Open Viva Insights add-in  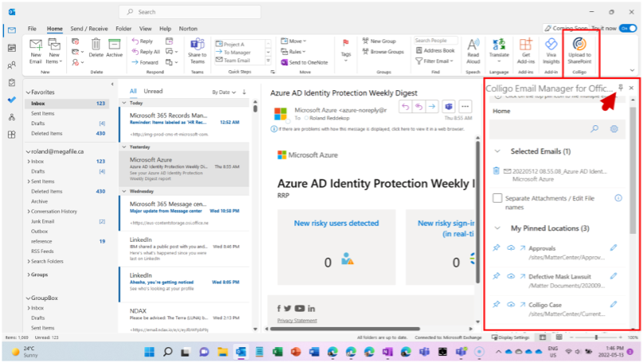coord(551,50)
